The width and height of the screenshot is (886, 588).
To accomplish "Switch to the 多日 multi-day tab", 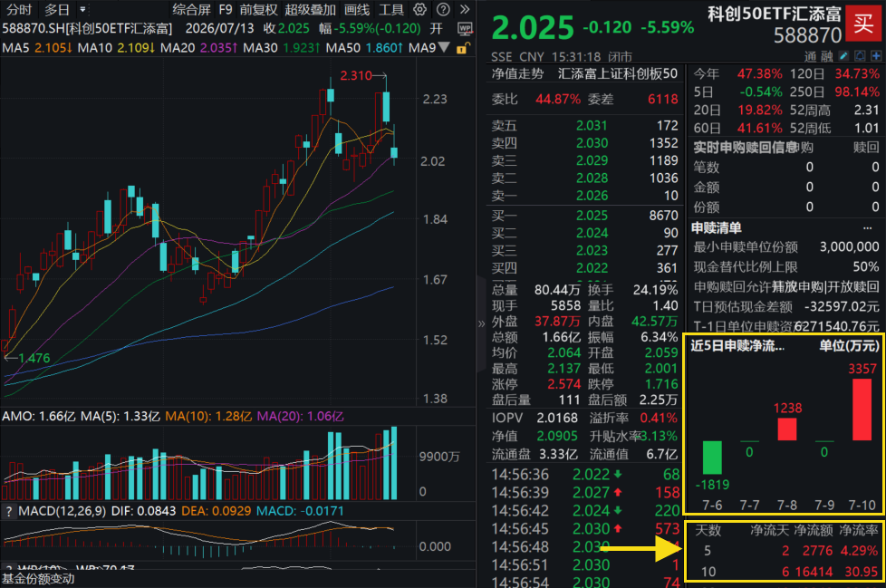I will coord(57,10).
